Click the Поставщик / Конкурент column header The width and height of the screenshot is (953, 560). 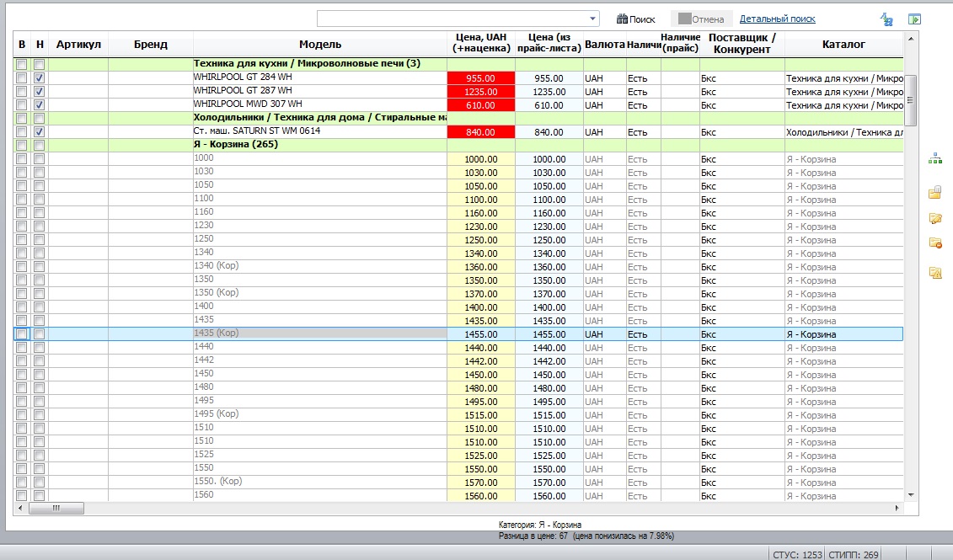(742, 44)
